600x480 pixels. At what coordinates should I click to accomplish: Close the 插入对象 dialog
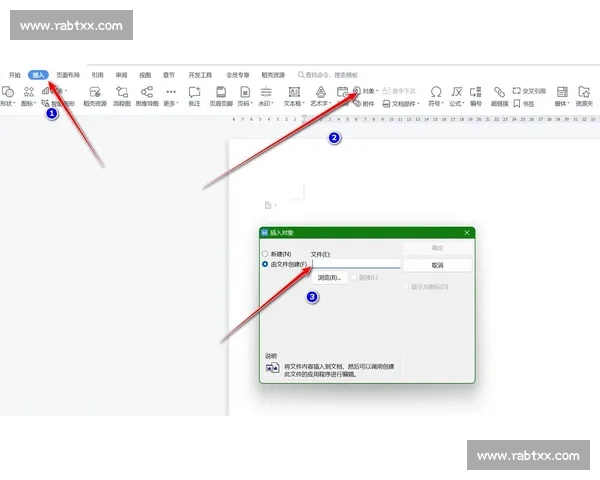pyautogui.click(x=467, y=233)
